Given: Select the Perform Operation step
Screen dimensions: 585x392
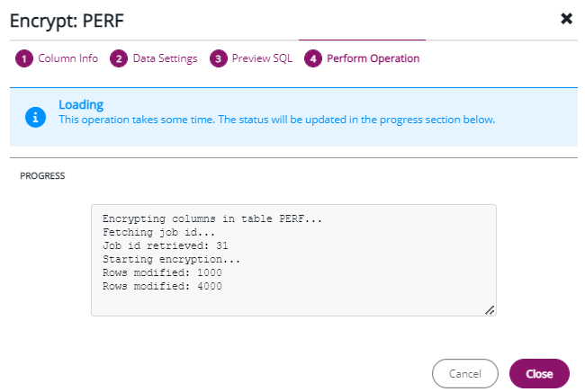Looking at the screenshot, I should tap(373, 58).
